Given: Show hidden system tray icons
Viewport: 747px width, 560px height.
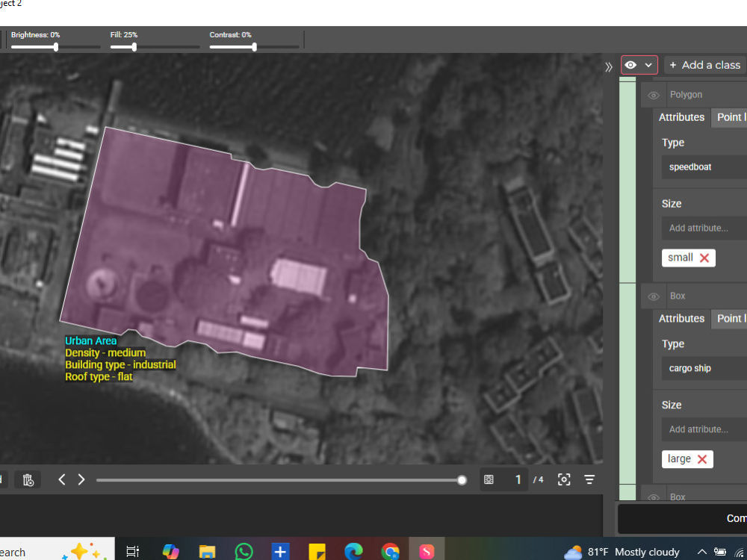Looking at the screenshot, I should click(x=701, y=552).
